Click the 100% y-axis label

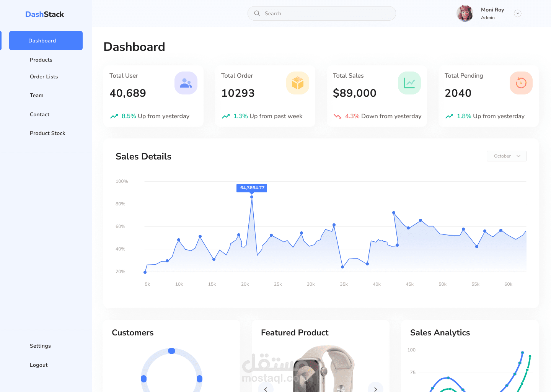click(x=122, y=181)
